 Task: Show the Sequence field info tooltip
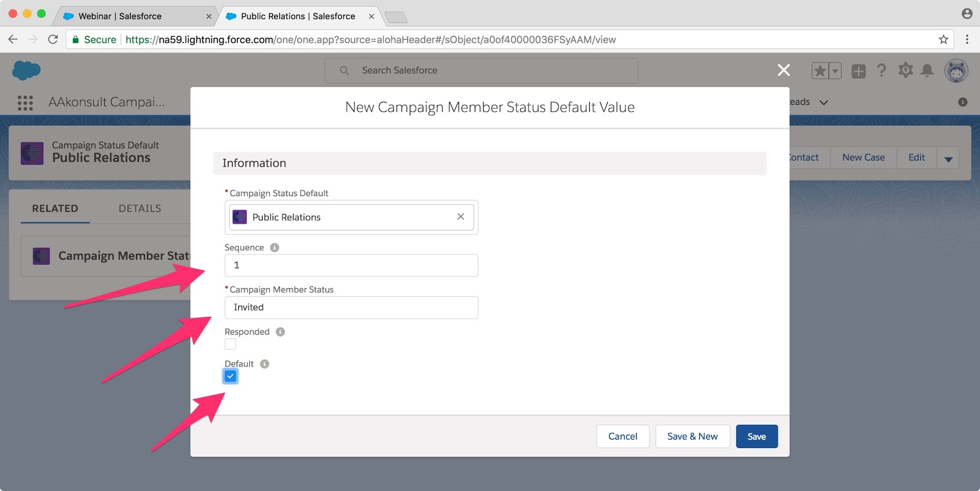(274, 248)
